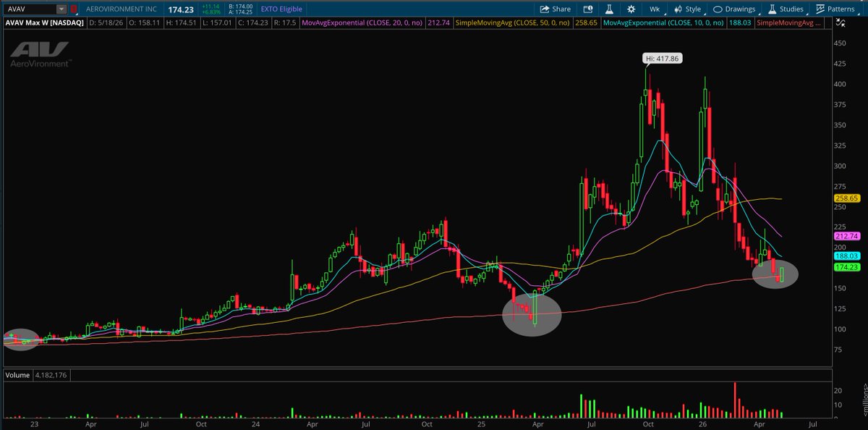The image size is (868, 430).
Task: Expand the AVAV symbol dropdown arrow
Action: [61, 9]
